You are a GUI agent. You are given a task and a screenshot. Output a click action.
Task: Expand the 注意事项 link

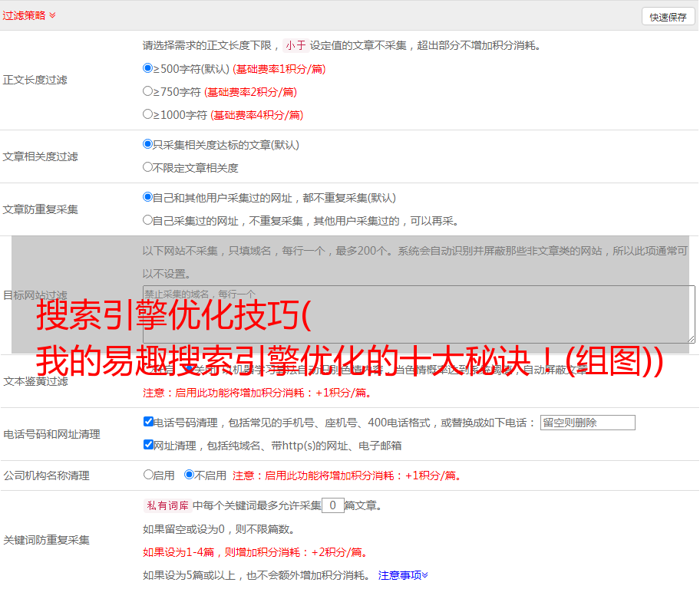[403, 575]
